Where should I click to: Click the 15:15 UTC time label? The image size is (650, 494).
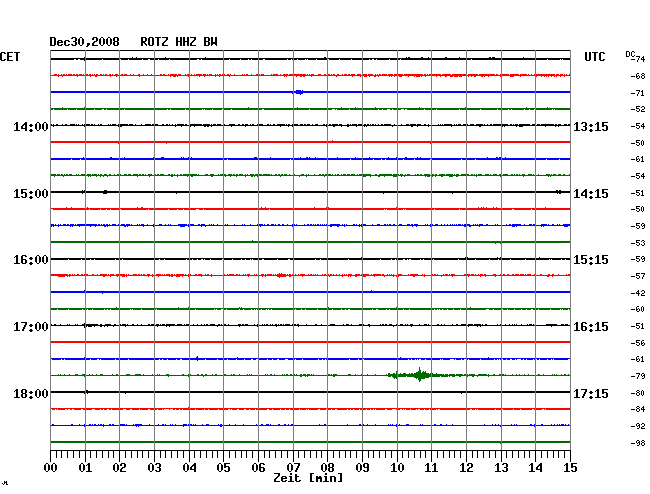click(591, 260)
